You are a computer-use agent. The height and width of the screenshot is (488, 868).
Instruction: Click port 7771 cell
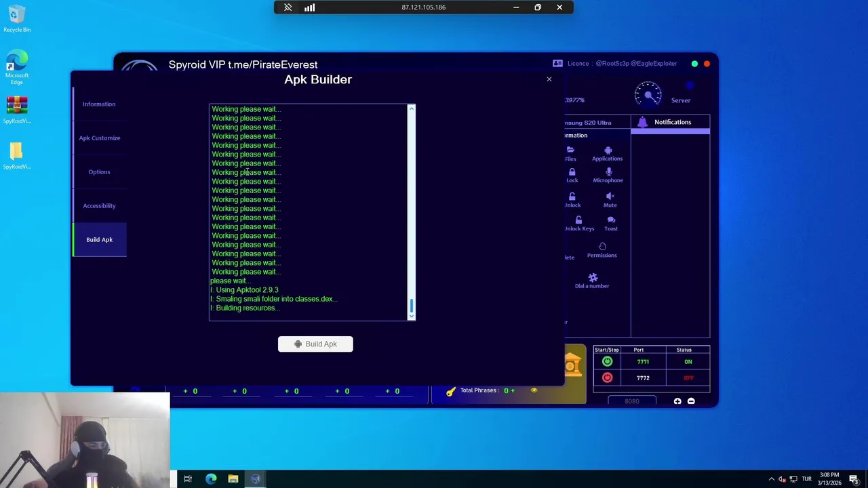pyautogui.click(x=643, y=362)
